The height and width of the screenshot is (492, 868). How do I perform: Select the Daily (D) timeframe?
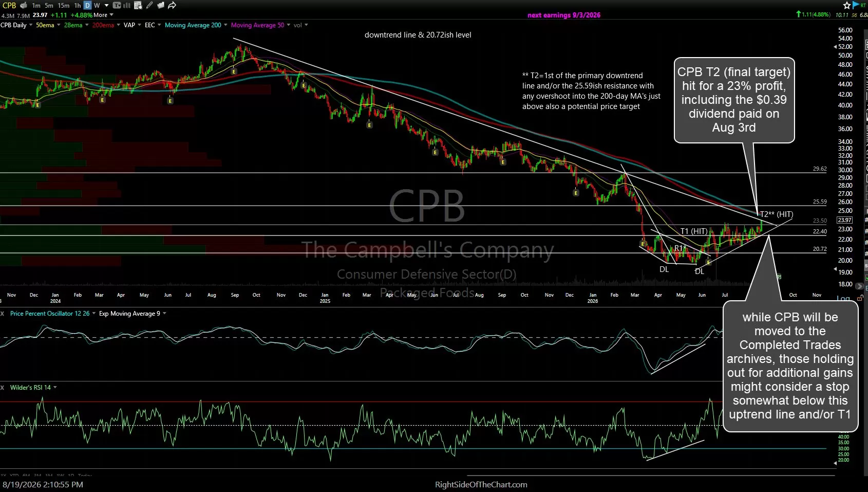click(x=87, y=5)
